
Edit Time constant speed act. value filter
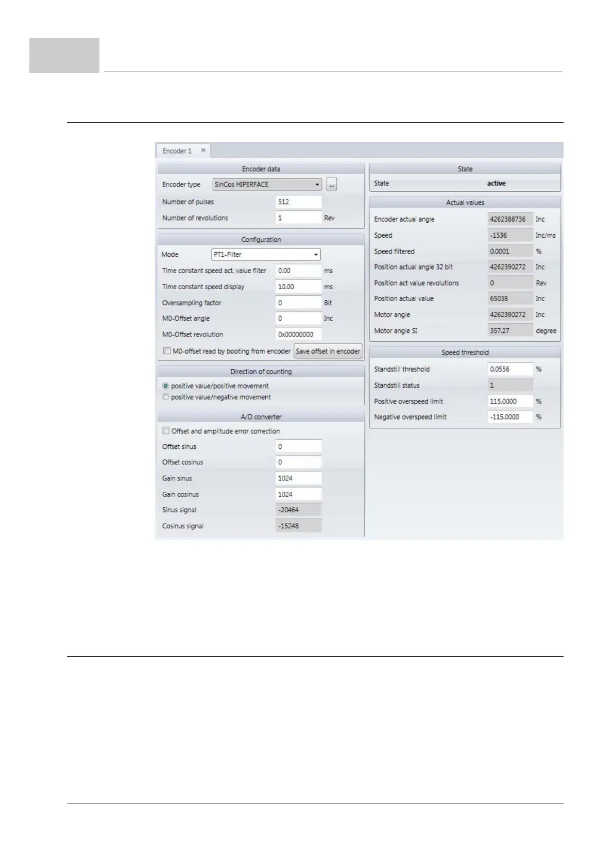[299, 271]
